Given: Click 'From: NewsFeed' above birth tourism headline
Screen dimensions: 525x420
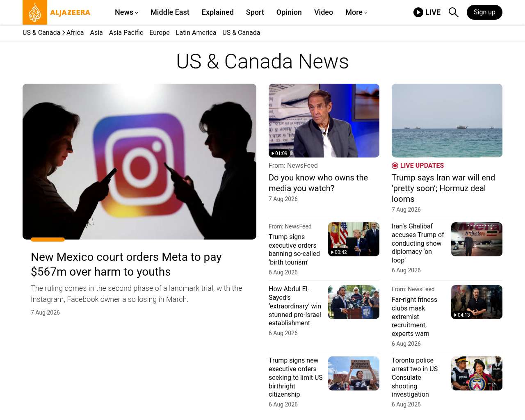Looking at the screenshot, I should pyautogui.click(x=290, y=226).
